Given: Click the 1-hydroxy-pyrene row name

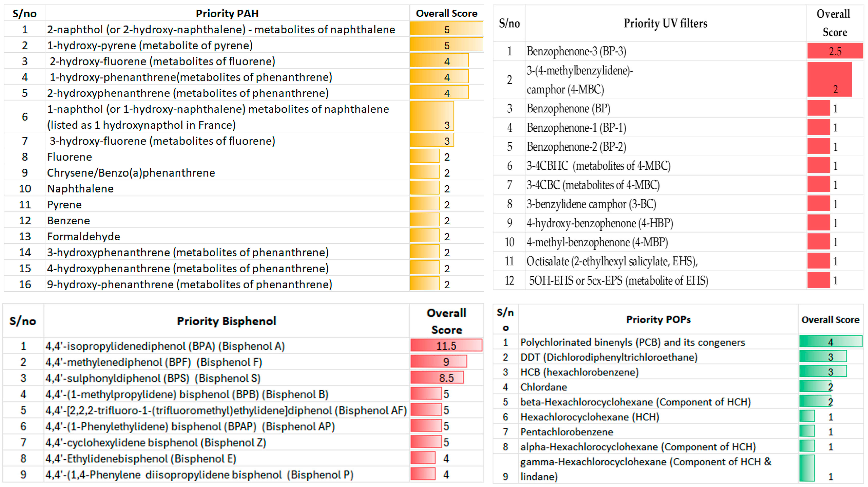Looking at the screenshot, I should (x=150, y=45).
